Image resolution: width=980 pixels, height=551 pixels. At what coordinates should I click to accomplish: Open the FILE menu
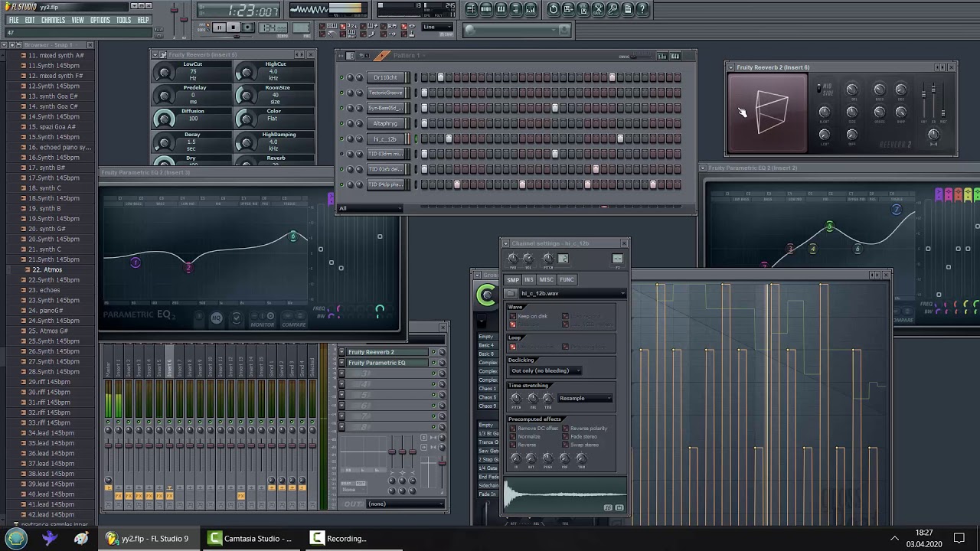[x=14, y=20]
